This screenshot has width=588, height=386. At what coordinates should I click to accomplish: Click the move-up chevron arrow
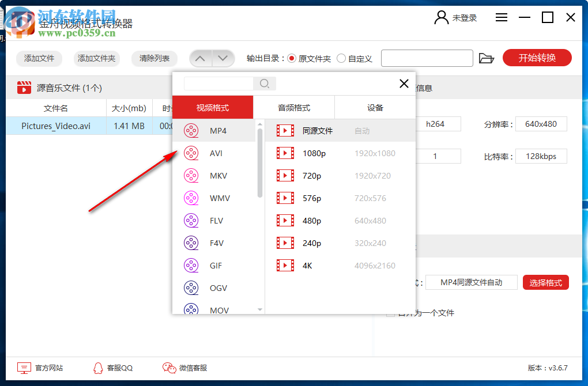click(x=201, y=58)
